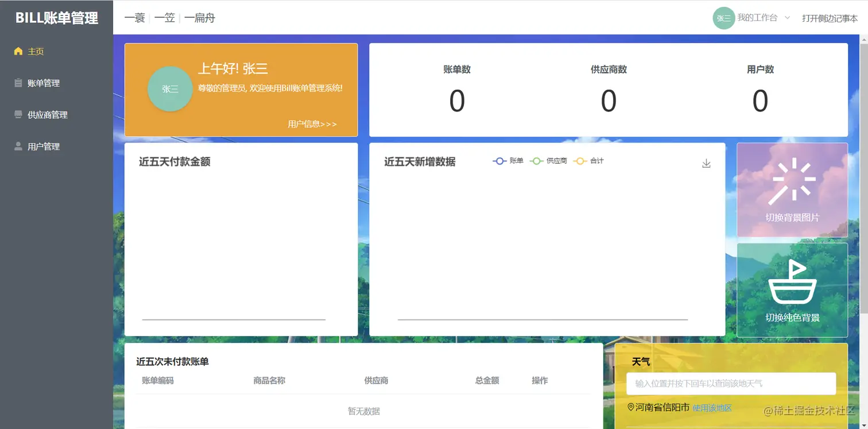Click the 切换纯色背景 label
Screen dimensions: 868x429
click(792, 318)
